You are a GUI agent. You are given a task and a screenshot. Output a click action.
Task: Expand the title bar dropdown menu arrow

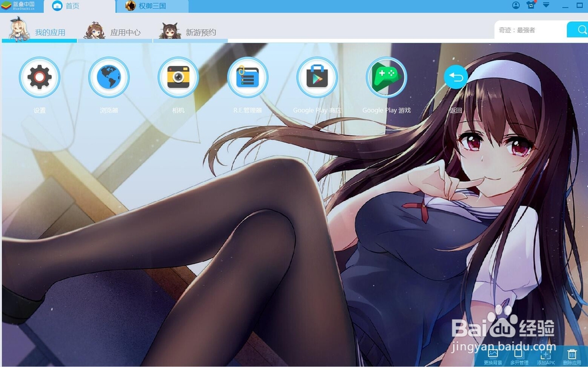click(x=546, y=5)
